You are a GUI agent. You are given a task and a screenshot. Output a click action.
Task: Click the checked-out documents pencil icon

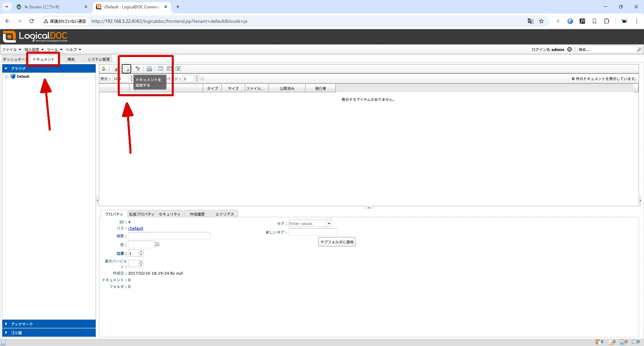point(623,342)
